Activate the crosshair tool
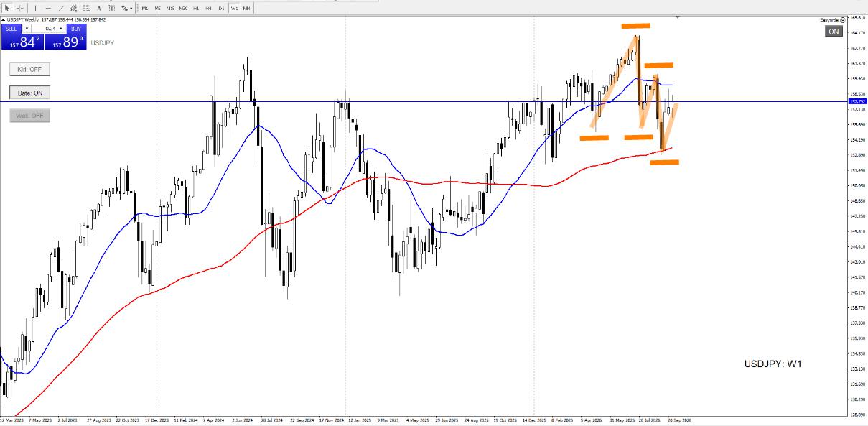The image size is (868, 426). point(20,8)
